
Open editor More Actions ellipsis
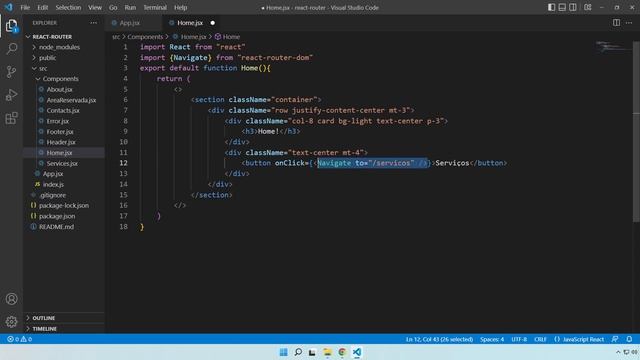coord(629,23)
